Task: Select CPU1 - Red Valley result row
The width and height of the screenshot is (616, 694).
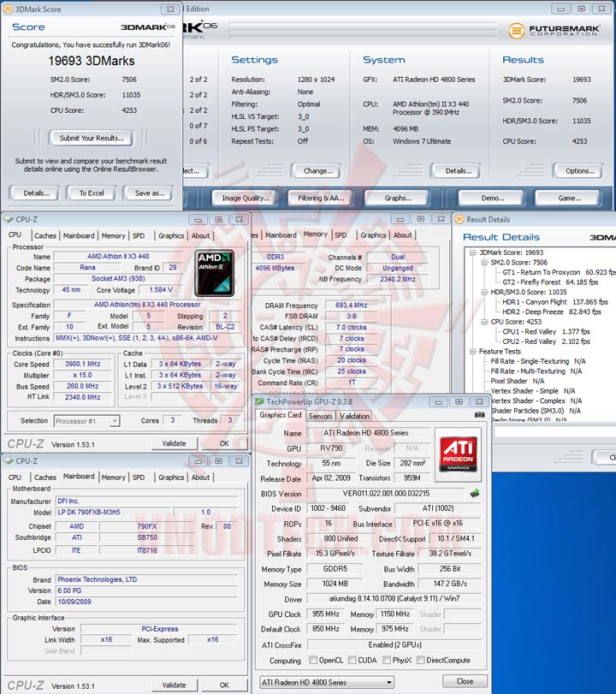Action: tap(546, 331)
